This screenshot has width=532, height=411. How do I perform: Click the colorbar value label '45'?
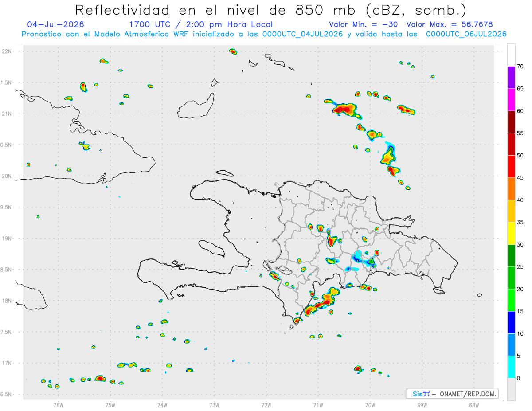click(520, 178)
